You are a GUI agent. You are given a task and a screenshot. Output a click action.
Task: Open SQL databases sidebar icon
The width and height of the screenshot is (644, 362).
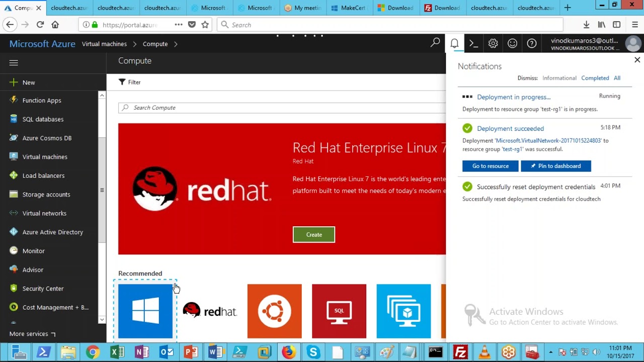point(14,119)
